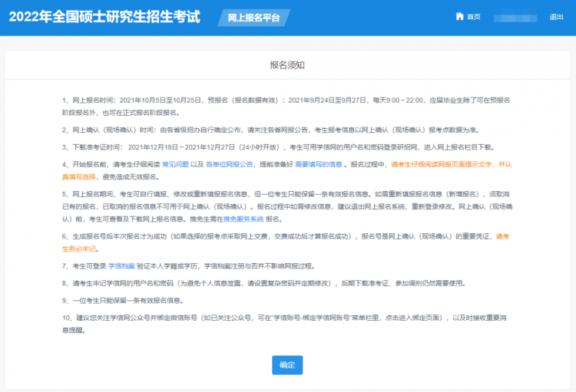Click orange text 生务必牢记
Image resolution: width=576 pixels, height=392 pixels.
click(x=78, y=249)
